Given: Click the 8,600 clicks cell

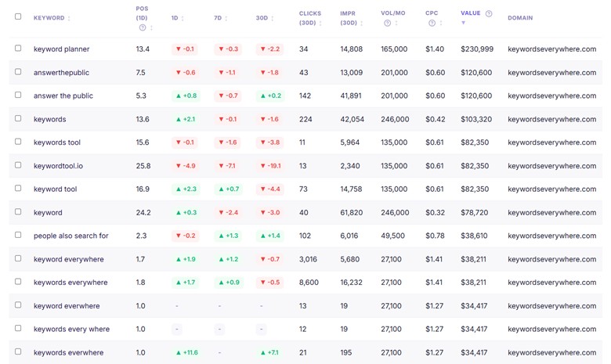Looking at the screenshot, I should [309, 283].
